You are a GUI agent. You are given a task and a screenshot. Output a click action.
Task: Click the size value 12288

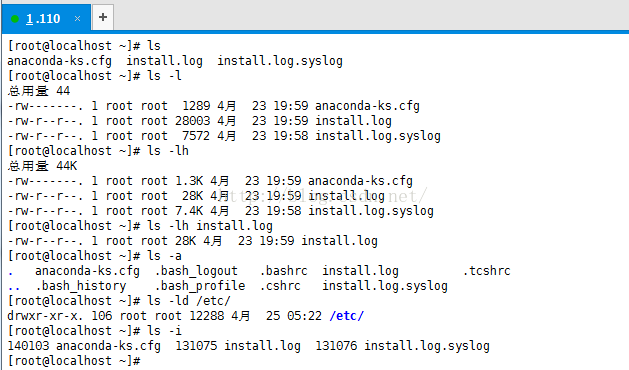pyautogui.click(x=207, y=316)
